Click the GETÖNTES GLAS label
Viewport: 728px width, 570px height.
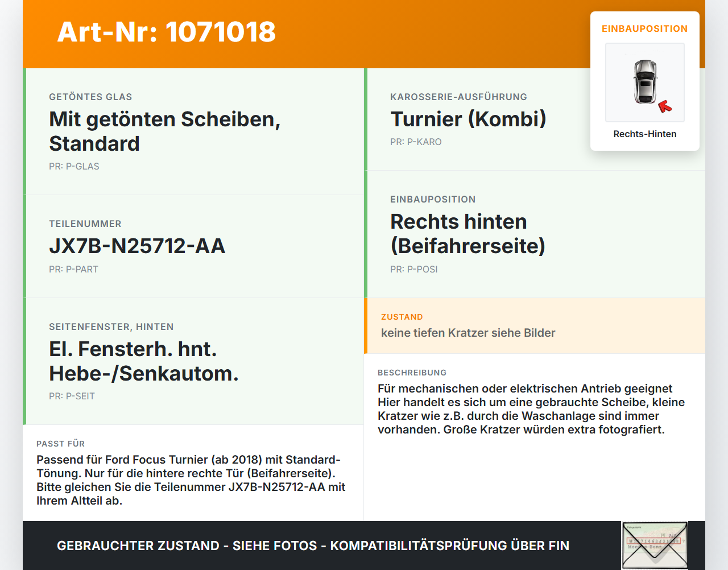(x=90, y=97)
